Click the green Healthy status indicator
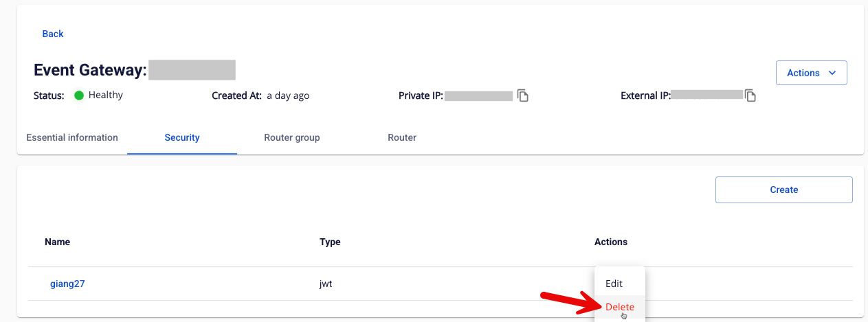 [79, 95]
